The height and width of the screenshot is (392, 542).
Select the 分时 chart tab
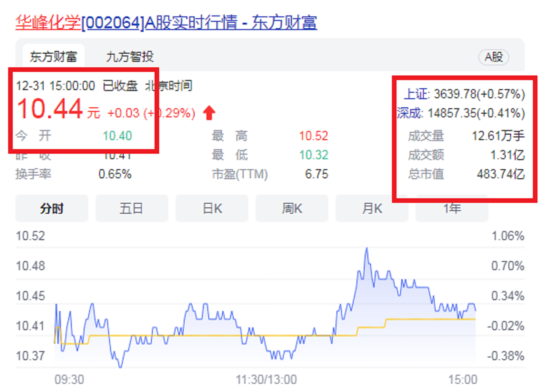pyautogui.click(x=52, y=208)
